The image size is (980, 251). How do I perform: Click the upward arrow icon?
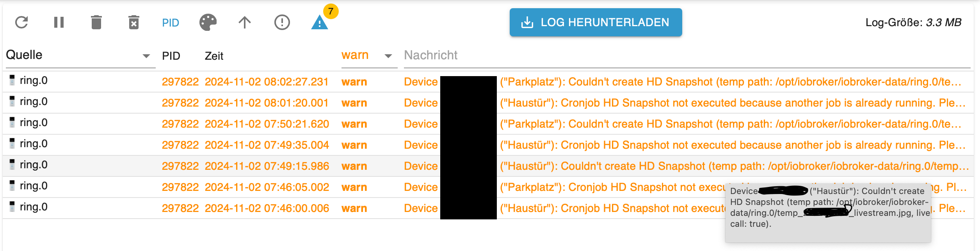pyautogui.click(x=245, y=22)
